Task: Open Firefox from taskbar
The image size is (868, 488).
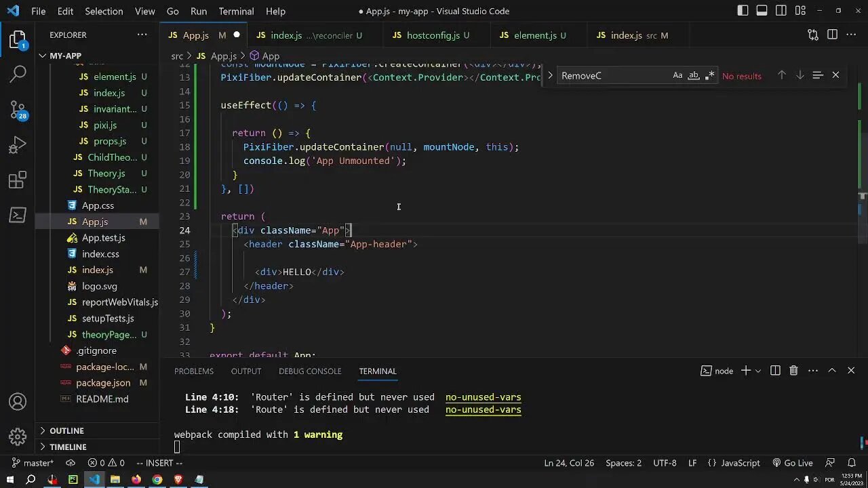Action: pyautogui.click(x=136, y=480)
